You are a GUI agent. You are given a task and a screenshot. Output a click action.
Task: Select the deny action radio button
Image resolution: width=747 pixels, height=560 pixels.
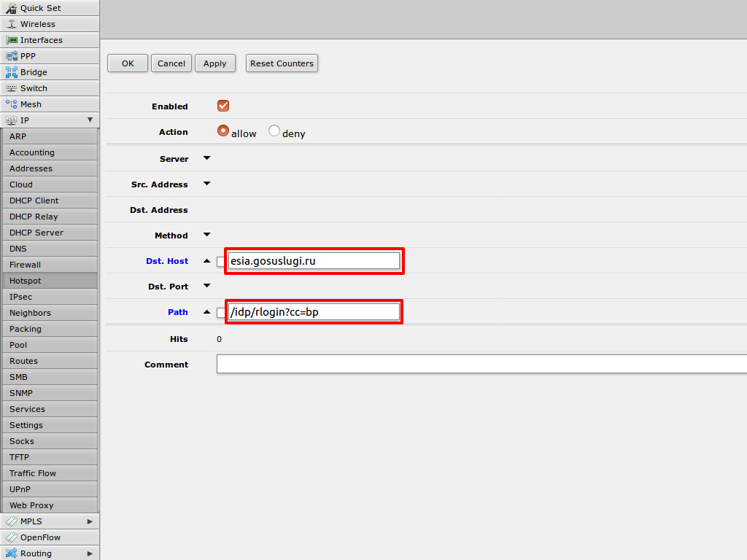click(274, 131)
